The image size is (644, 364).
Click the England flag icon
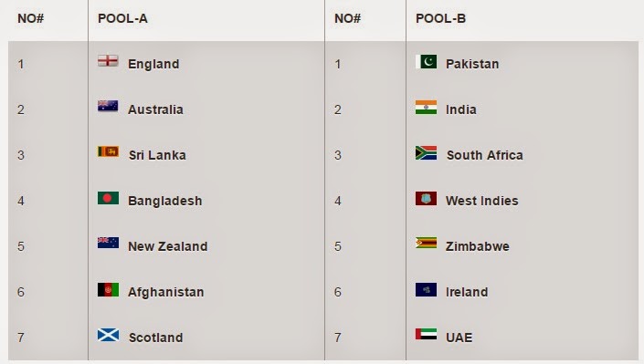(108, 61)
